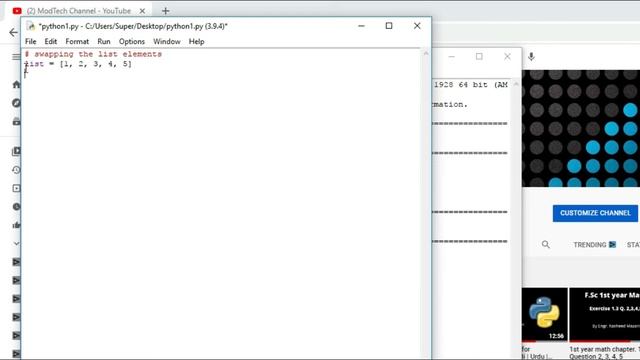This screenshot has height=360, width=640.
Task: Open the Edit menu in IDLE editor
Action: pyautogui.click(x=51, y=42)
